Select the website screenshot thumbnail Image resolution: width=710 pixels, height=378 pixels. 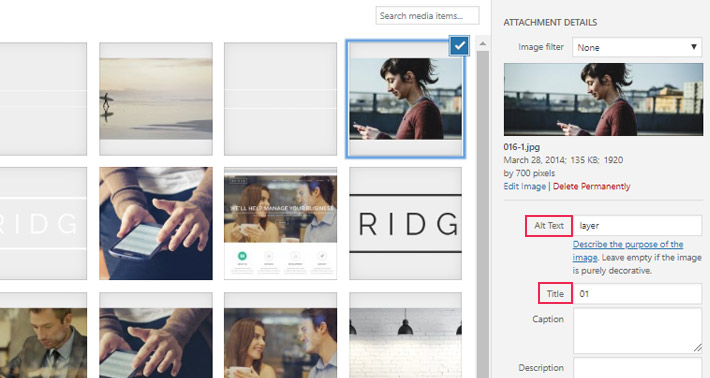coord(280,223)
